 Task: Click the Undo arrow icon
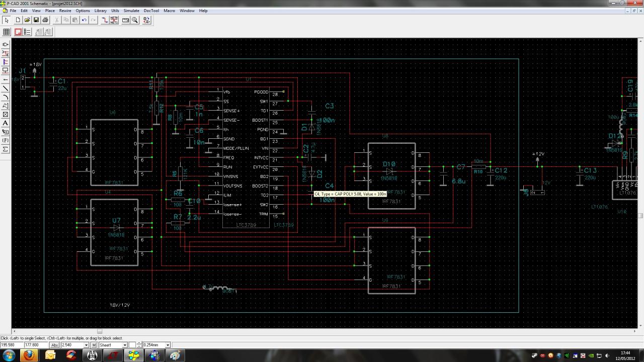coord(84,20)
